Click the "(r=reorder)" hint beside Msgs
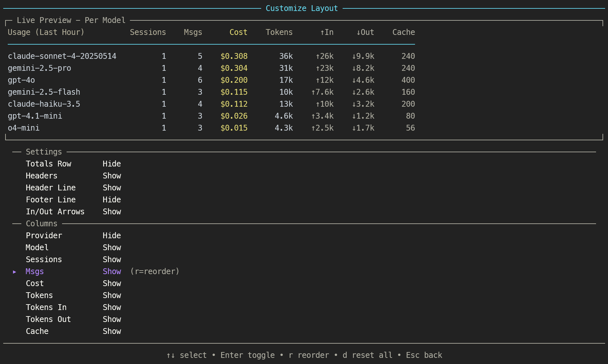 155,272
